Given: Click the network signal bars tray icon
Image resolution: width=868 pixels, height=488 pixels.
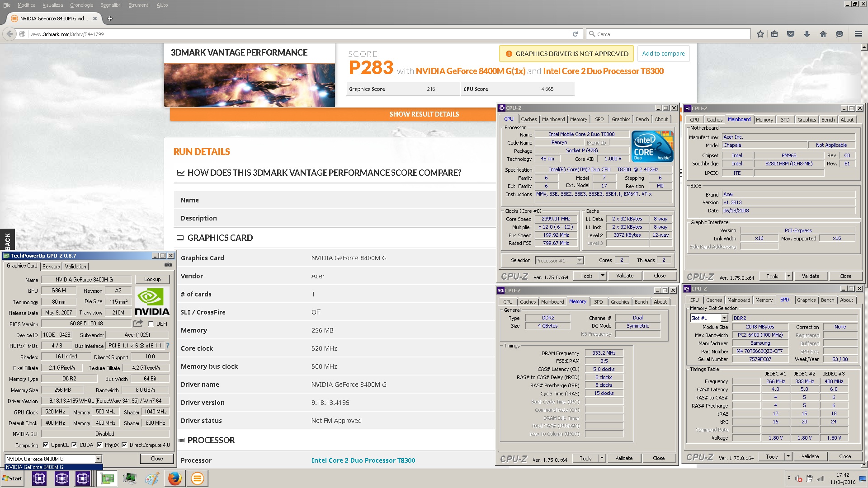Looking at the screenshot, I should pos(820,479).
